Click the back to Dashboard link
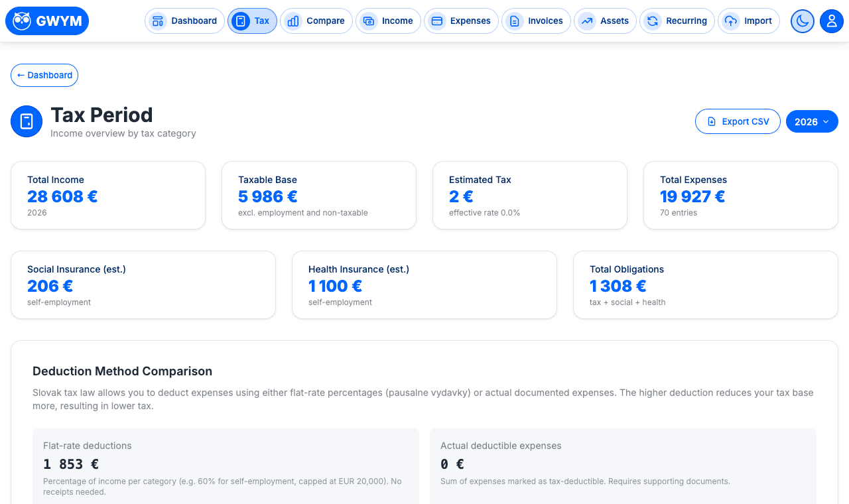Viewport: 849px width, 504px height. coord(44,76)
